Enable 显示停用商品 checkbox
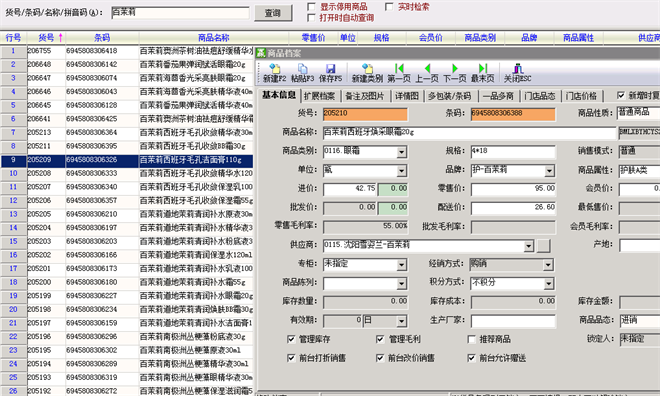The height and width of the screenshot is (396, 660). (311, 7)
